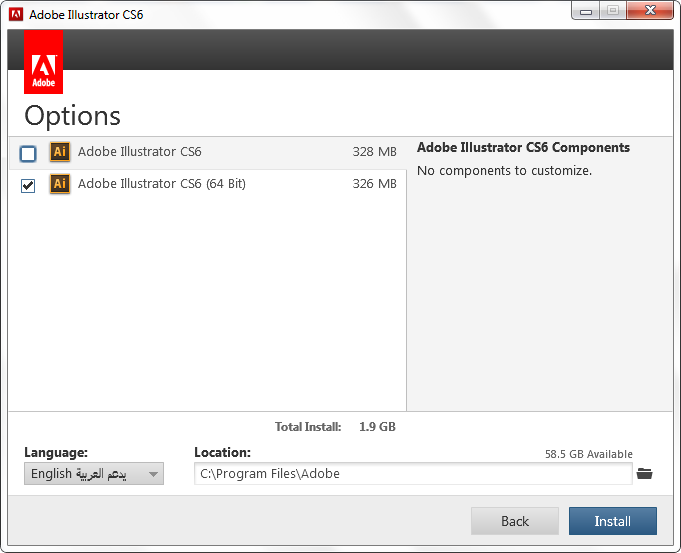Click the Adobe Illustrator CS6 Components heading
The width and height of the screenshot is (681, 553).
point(523,148)
